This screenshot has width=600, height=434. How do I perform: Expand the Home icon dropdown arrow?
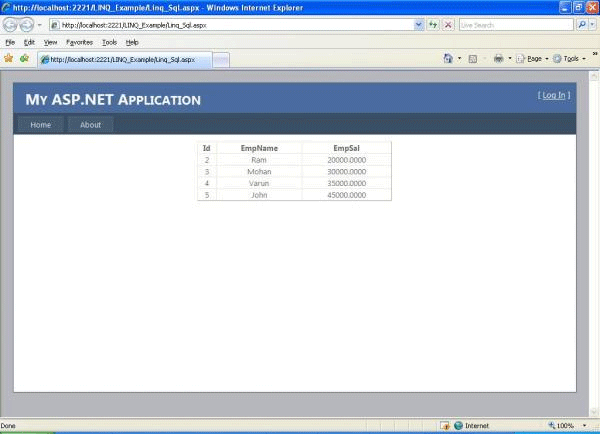click(459, 59)
